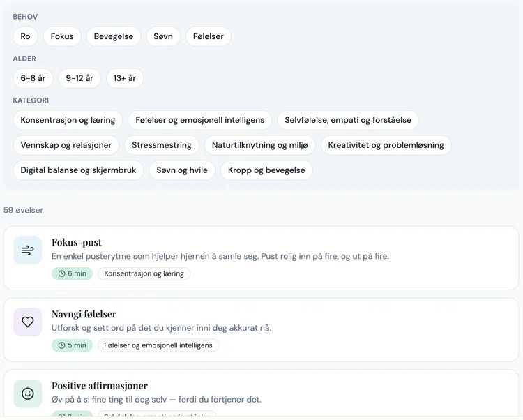Select Digital balanse og skjermbruk filter
This screenshot has height=420, width=523.
point(78,170)
